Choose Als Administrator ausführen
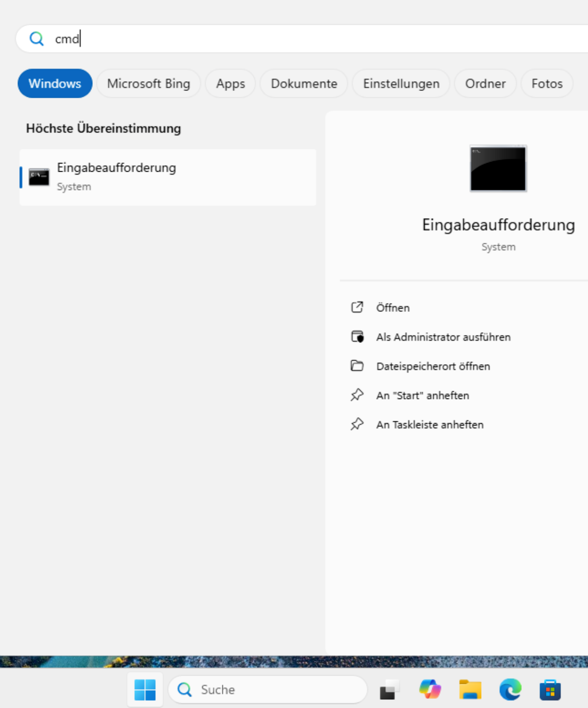This screenshot has width=588, height=708. [x=443, y=337]
